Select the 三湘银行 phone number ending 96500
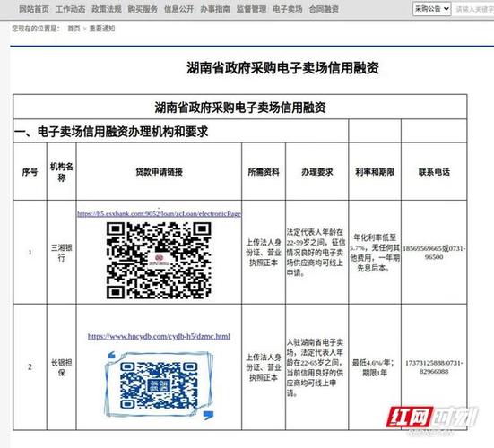 pos(434,253)
